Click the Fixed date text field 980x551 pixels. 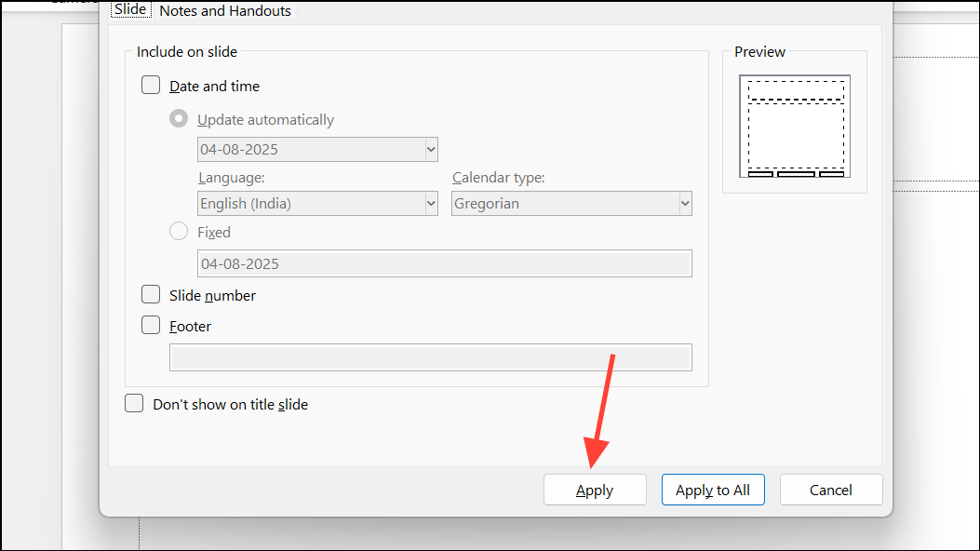[444, 263]
